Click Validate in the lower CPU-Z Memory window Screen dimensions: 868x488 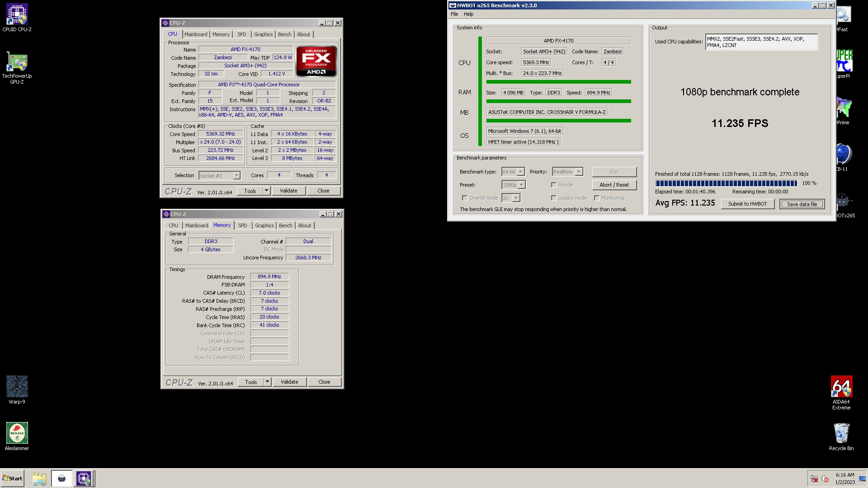289,382
